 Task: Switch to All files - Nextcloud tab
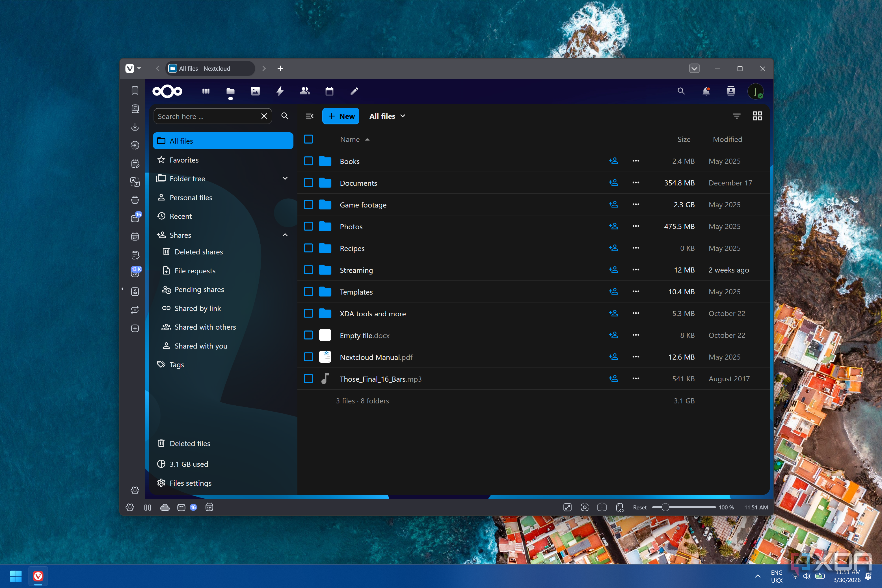click(210, 68)
